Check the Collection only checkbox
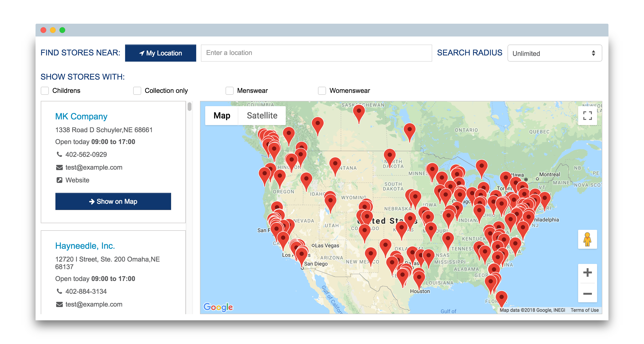The width and height of the screenshot is (644, 344). coord(137,91)
